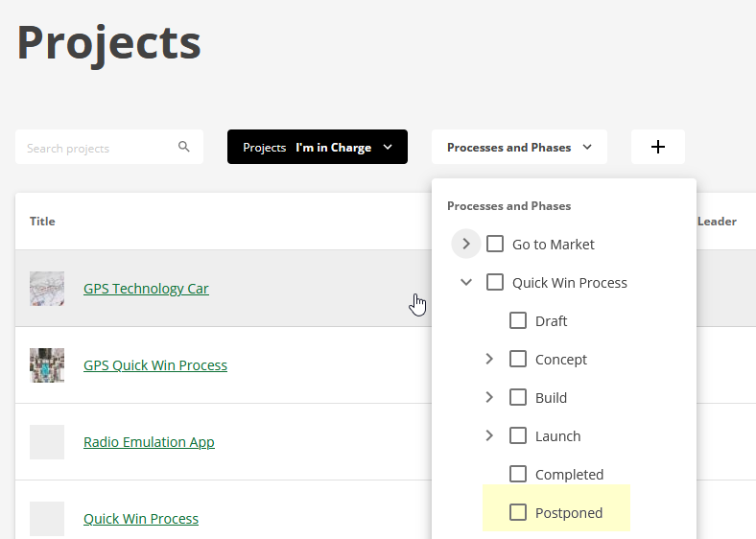Viewport: 756px width, 539px height.
Task: Enable the Draft phase checkbox
Action: 518,320
